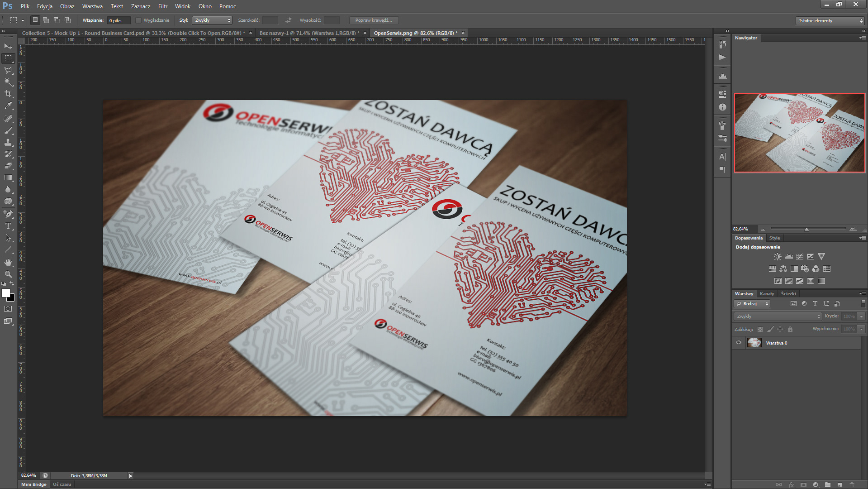Select the Eyedropper tool
Image resolution: width=868 pixels, height=489 pixels.
click(x=8, y=106)
